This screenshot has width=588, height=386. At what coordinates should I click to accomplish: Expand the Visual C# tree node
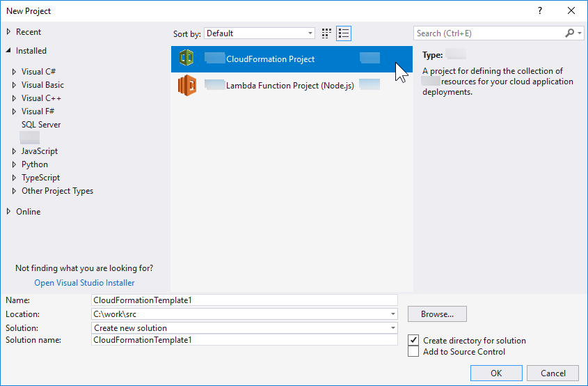point(14,72)
